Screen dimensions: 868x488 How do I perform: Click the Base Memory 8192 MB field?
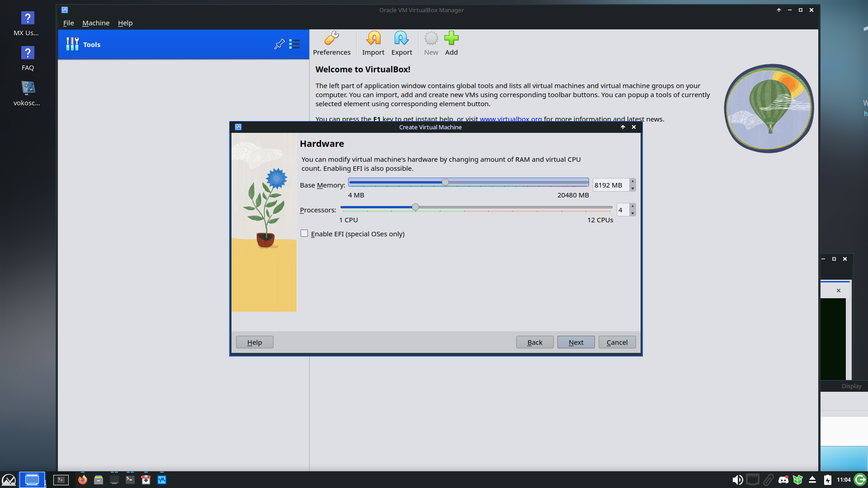point(611,185)
